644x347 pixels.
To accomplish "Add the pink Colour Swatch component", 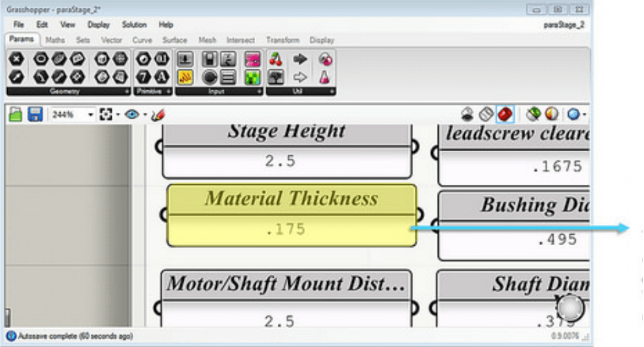I will (x=252, y=60).
